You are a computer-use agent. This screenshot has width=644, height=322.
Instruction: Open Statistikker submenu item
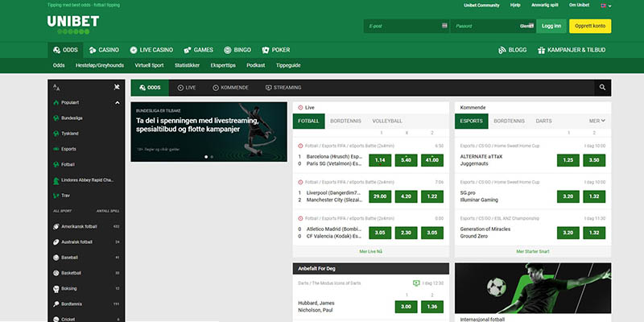click(x=187, y=65)
